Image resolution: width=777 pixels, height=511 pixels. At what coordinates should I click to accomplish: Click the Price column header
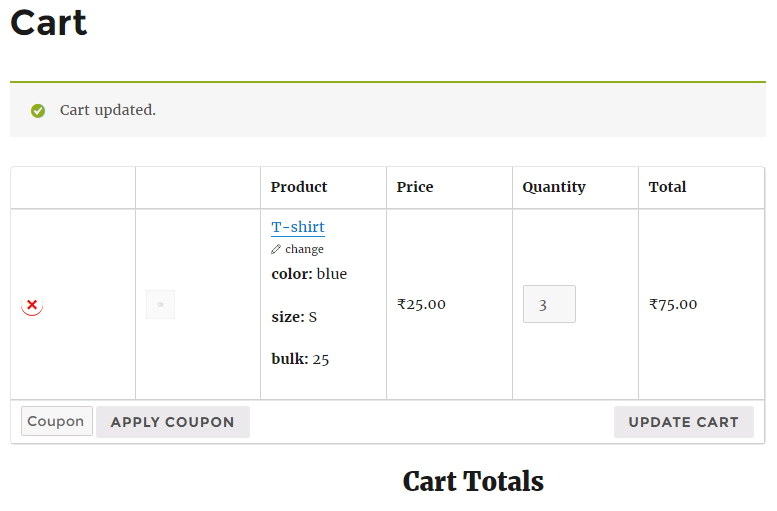[x=415, y=187]
